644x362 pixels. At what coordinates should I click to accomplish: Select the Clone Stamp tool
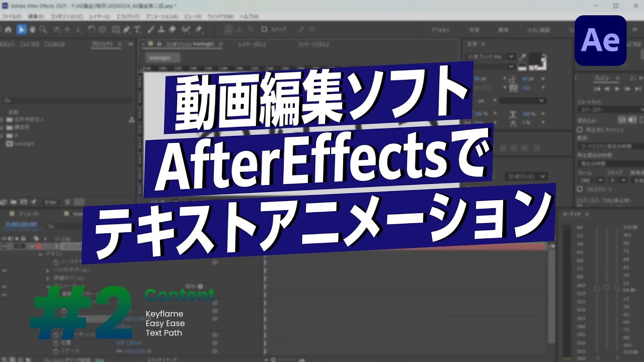[x=162, y=29]
